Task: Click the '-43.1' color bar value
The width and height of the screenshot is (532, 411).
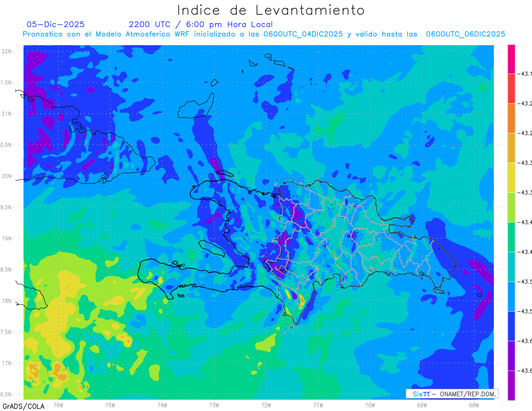Action: pyautogui.click(x=525, y=74)
